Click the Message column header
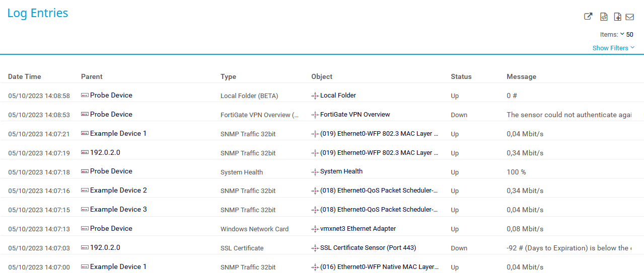Image resolution: width=644 pixels, height=273 pixels. click(521, 77)
